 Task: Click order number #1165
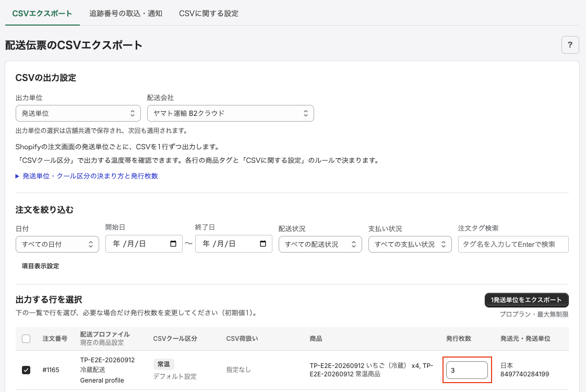pyautogui.click(x=51, y=370)
